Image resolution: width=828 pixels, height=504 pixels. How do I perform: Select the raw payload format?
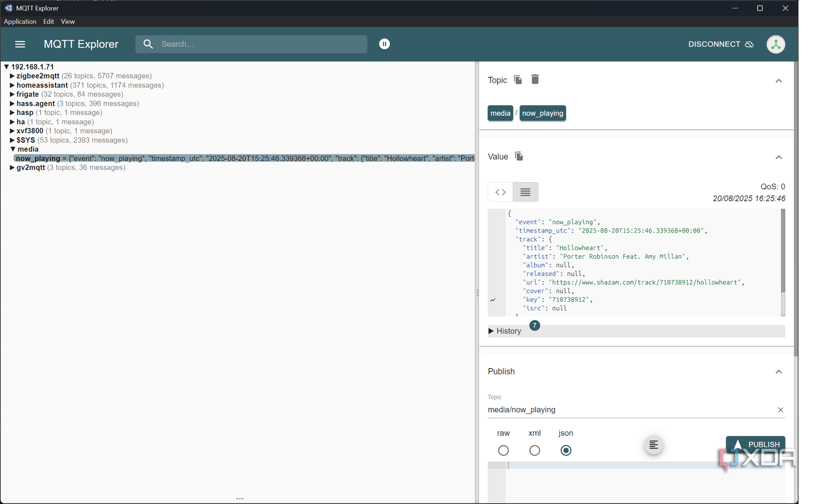[x=503, y=450]
